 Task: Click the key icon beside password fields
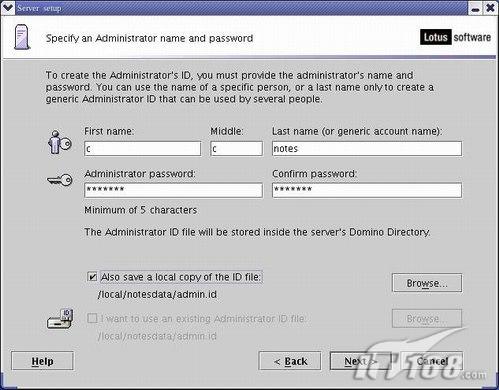click(x=60, y=180)
